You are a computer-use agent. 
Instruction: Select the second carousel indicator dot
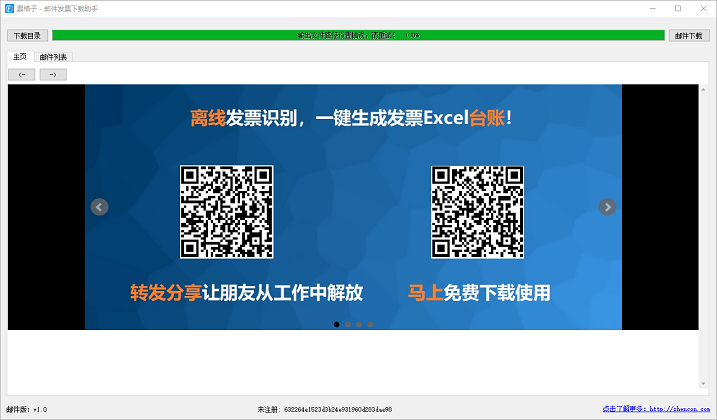click(348, 324)
